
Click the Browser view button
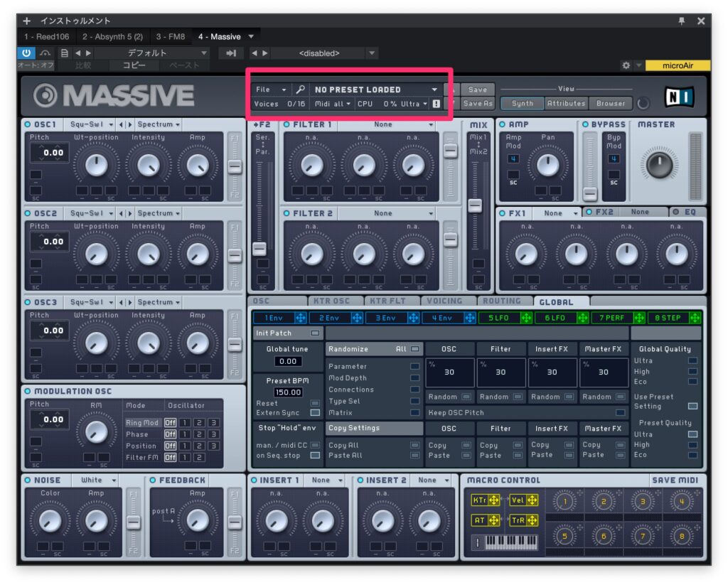tap(611, 103)
